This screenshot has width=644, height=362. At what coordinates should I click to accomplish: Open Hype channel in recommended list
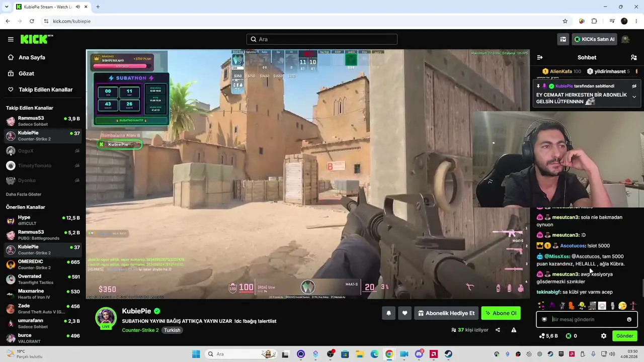click(x=43, y=220)
